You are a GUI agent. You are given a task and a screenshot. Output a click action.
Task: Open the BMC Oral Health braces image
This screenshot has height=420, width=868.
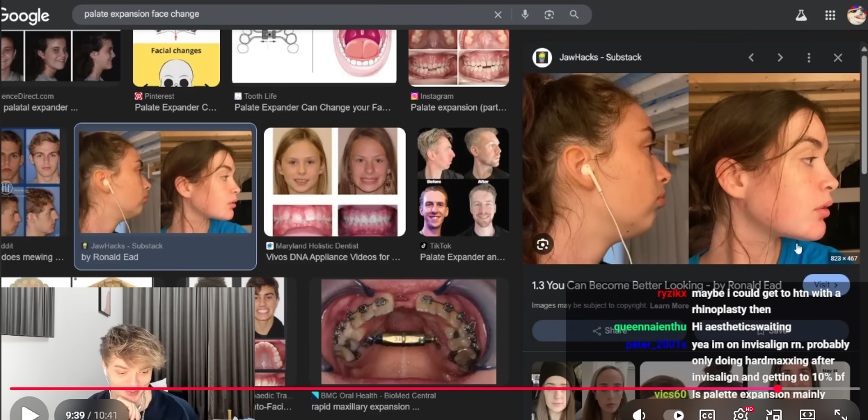coord(409,332)
